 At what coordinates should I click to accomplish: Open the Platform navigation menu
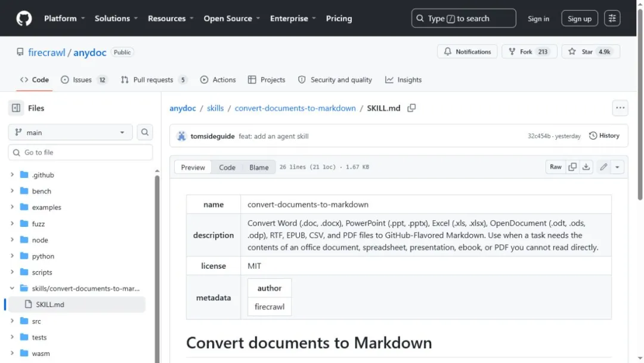click(x=64, y=19)
